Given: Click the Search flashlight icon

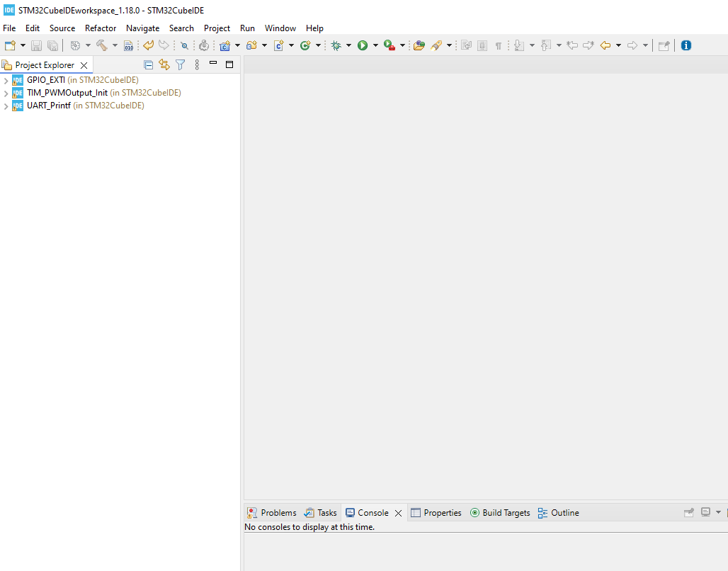Looking at the screenshot, I should (436, 45).
